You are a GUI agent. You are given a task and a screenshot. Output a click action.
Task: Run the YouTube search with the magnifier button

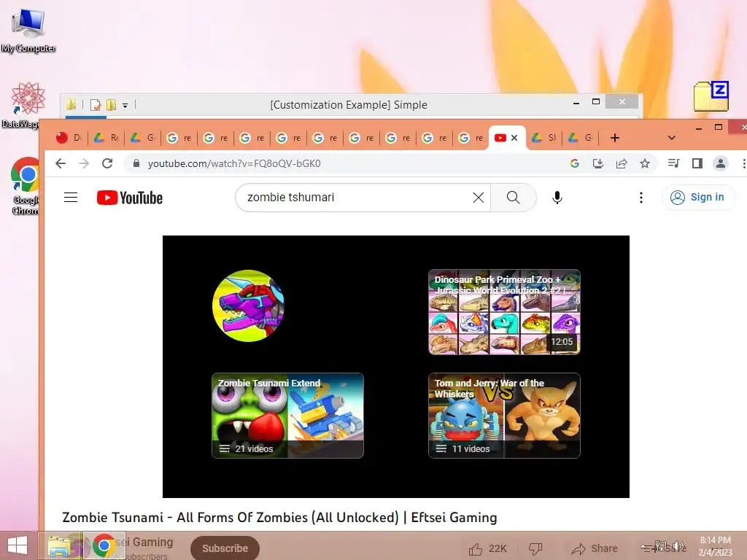[x=513, y=198]
